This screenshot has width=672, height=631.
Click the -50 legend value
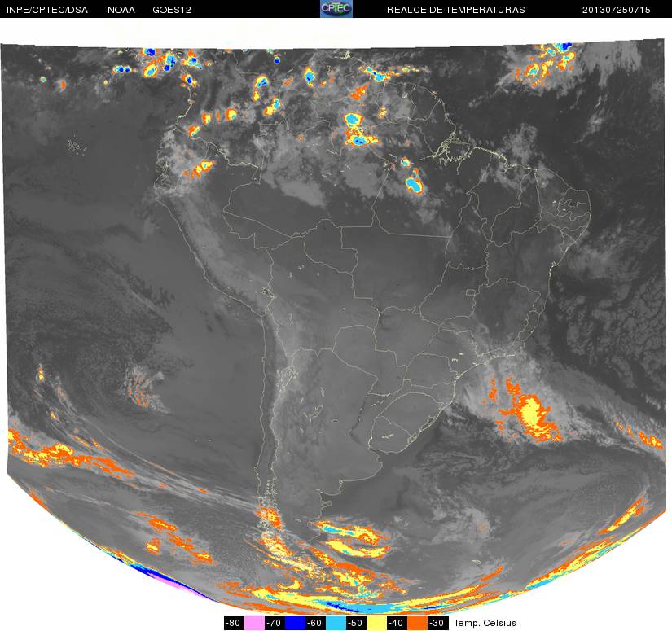[x=357, y=623]
